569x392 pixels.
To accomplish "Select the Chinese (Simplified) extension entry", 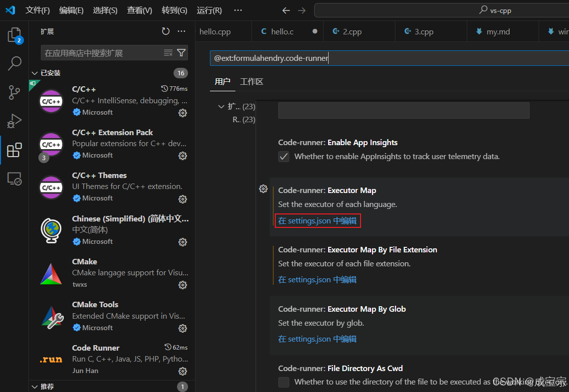I will pos(112,230).
